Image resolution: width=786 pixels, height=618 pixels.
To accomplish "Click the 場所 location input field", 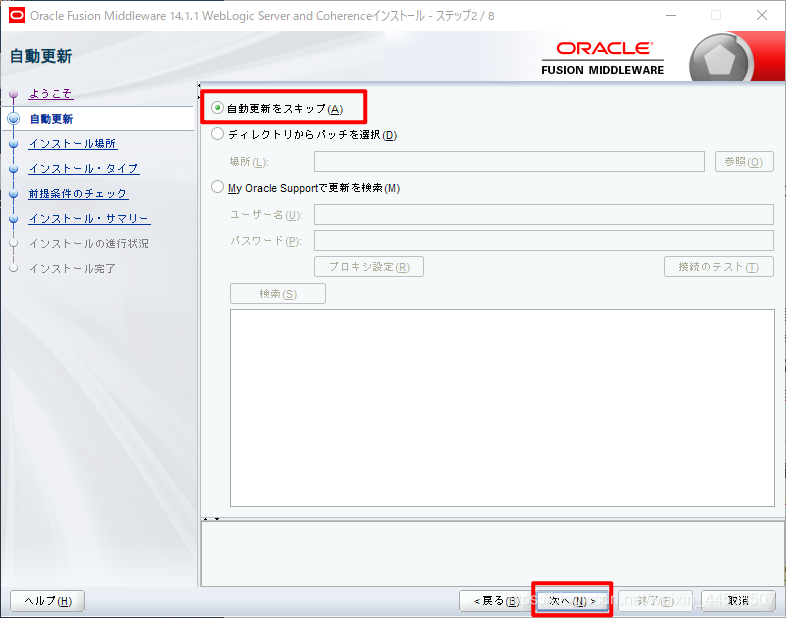I will [x=509, y=161].
